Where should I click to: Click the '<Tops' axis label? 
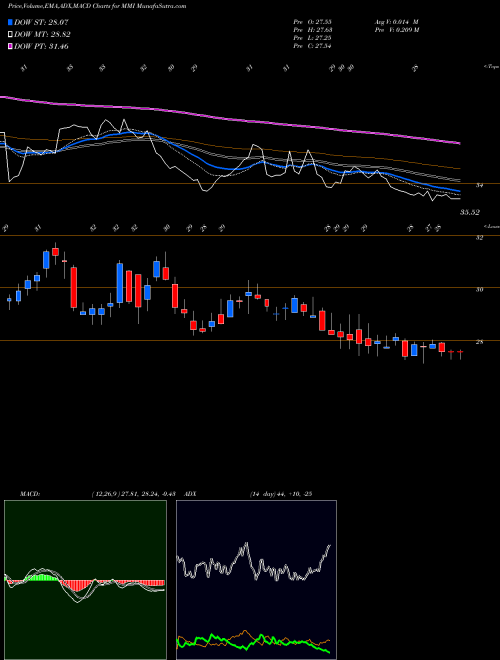point(492,67)
